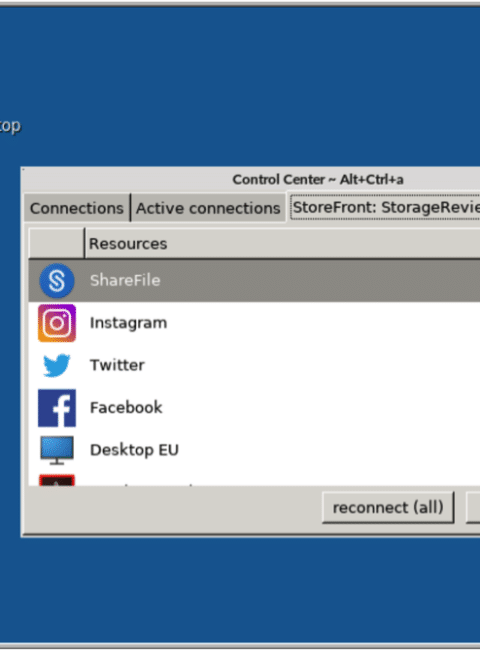
Task: Click the reconnect (all) button
Action: (388, 507)
